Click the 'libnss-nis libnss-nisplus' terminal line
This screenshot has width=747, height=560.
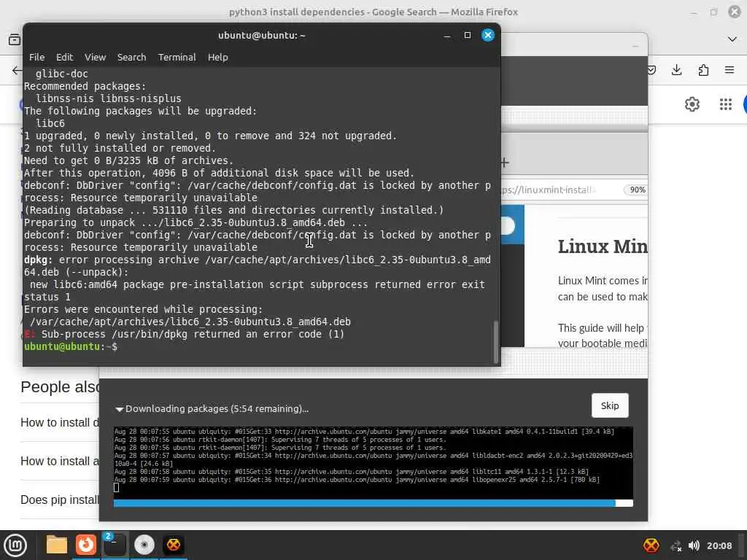coord(109,98)
